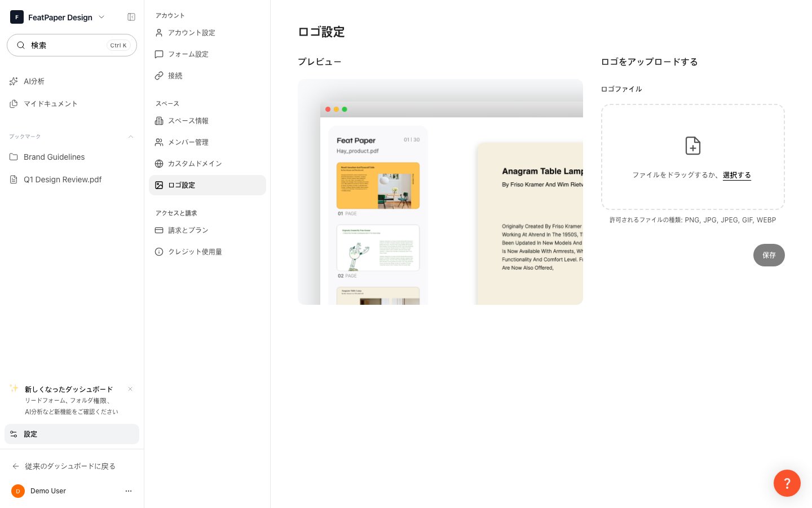Click the Hay_product.pdf file name in preview
The image size is (812, 508).
(x=358, y=151)
